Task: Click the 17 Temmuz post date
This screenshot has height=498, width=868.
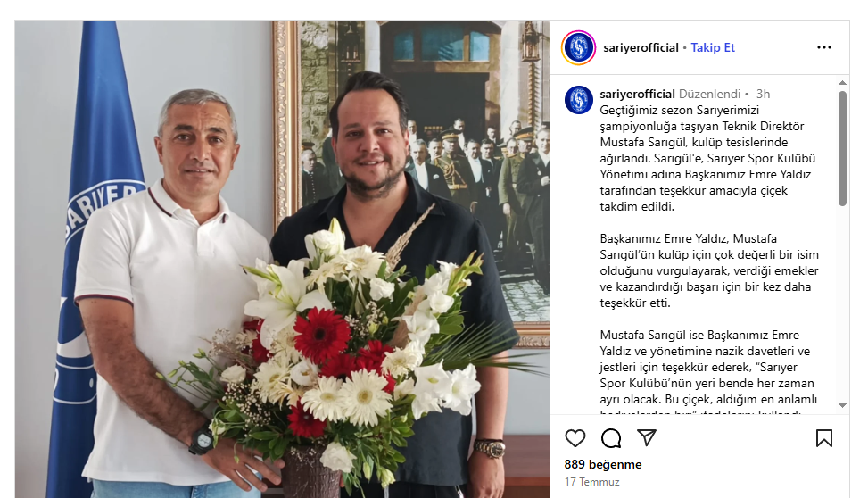Action: (x=591, y=482)
